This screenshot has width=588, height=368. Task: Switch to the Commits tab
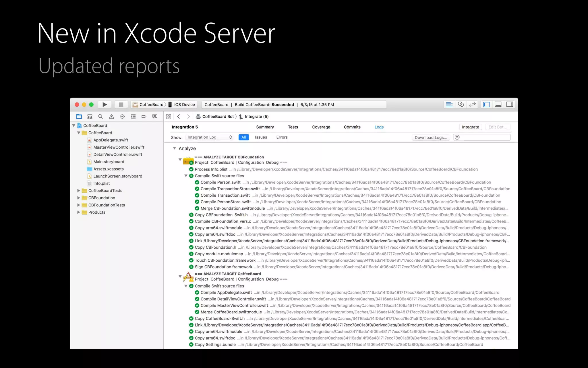pyautogui.click(x=352, y=127)
